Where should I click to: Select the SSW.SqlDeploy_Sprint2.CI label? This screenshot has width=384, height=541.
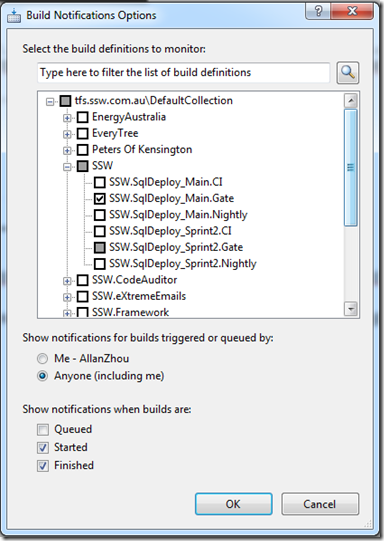[170, 231]
